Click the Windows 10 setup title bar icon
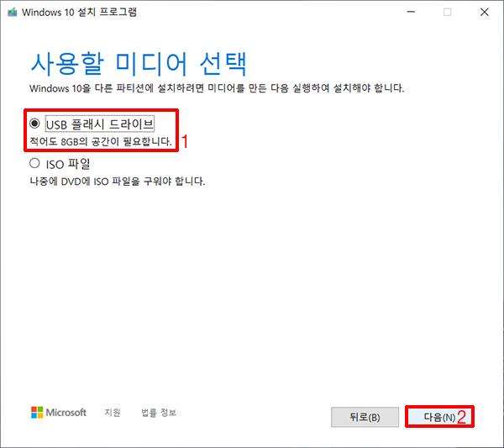Screen dimensions: 504x448 pos(13,13)
